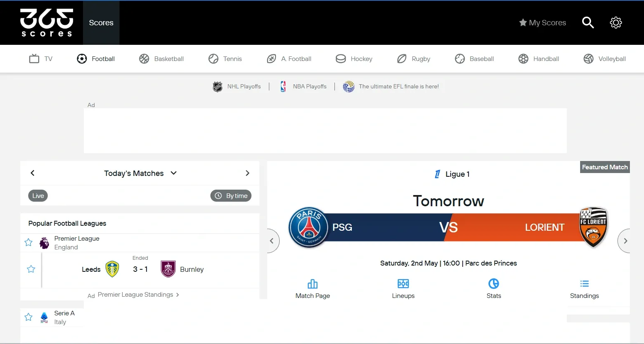
Task: Click the PSG vs Lorient banner
Action: [448, 227]
